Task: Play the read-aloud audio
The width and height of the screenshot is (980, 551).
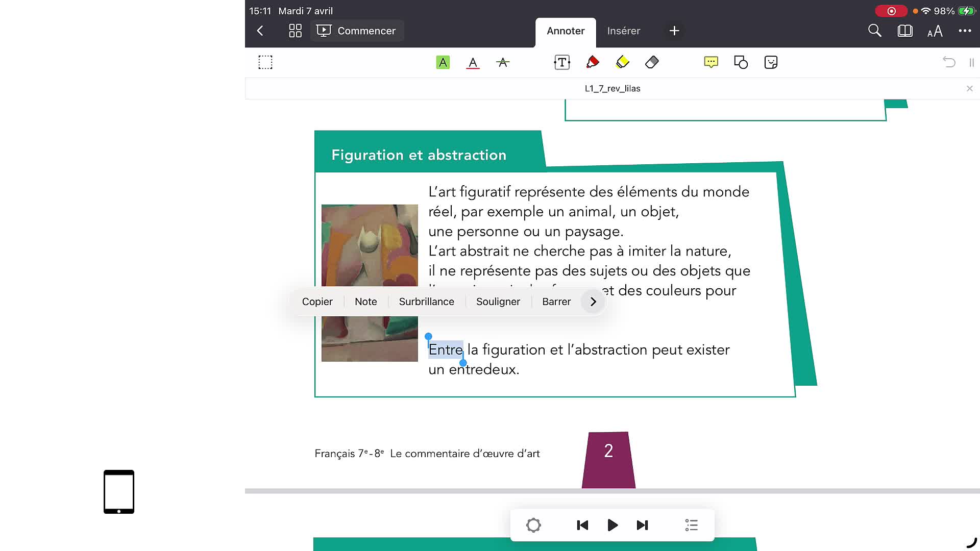Action: (612, 525)
